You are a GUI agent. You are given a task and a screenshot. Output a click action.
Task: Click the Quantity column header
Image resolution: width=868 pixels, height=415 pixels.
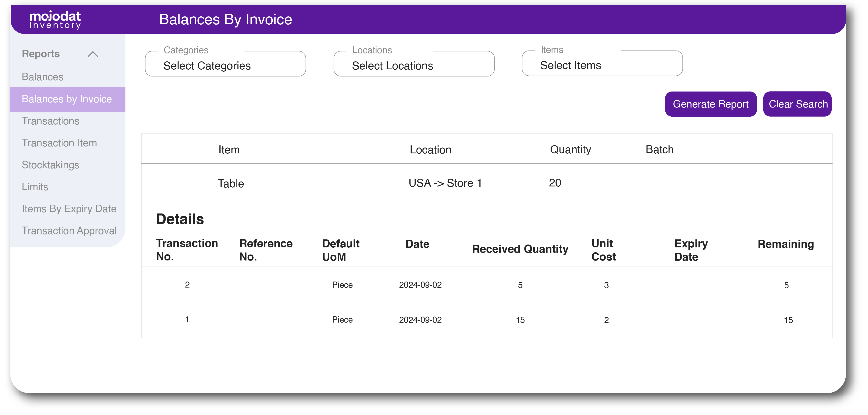570,150
